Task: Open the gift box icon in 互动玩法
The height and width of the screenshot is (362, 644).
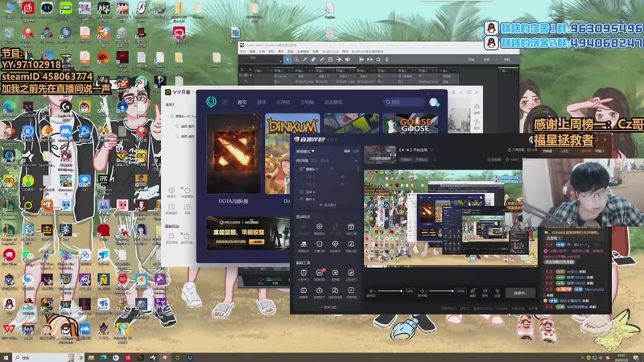Action: (351, 227)
